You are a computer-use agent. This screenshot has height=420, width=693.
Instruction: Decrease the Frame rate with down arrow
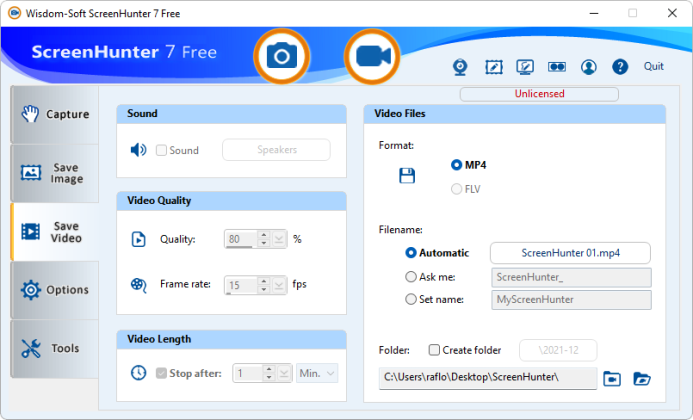pyautogui.click(x=264, y=289)
